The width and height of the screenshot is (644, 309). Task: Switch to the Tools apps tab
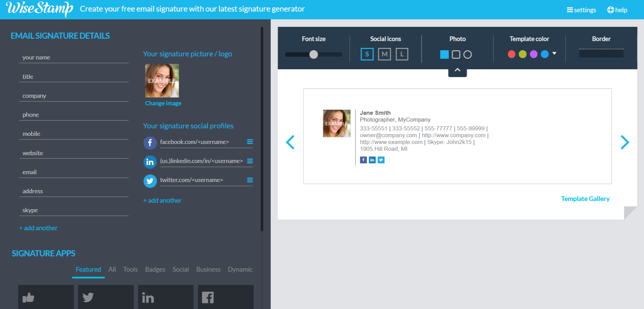click(x=130, y=269)
